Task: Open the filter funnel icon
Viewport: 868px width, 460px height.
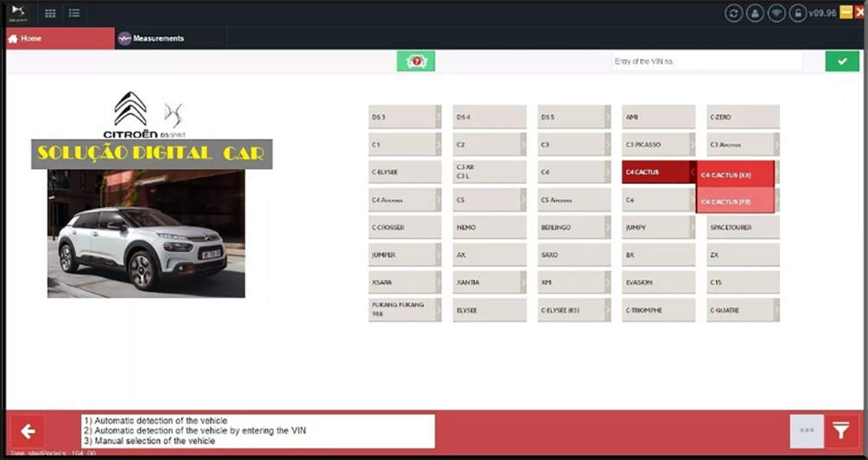Action: coord(841,432)
